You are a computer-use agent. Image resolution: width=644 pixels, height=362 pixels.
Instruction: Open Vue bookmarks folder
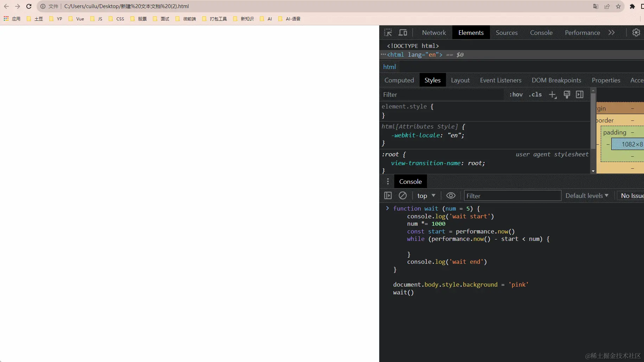[76, 19]
